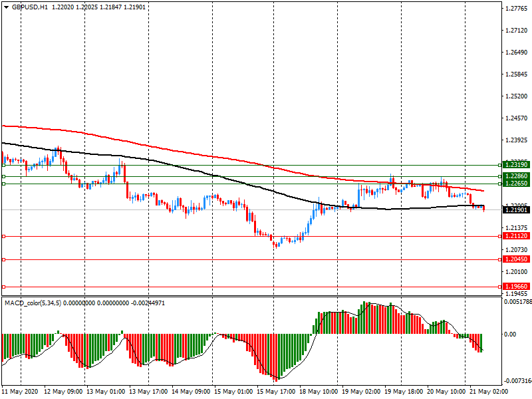Click the right-end handle of the 1.23190 line
The width and height of the screenshot is (532, 399).
click(499, 165)
